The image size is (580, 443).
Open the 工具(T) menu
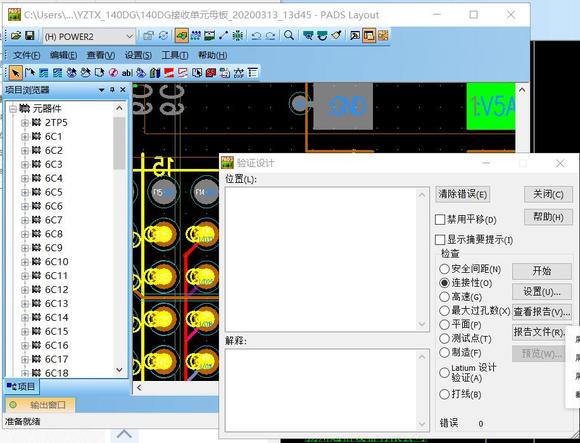click(175, 55)
